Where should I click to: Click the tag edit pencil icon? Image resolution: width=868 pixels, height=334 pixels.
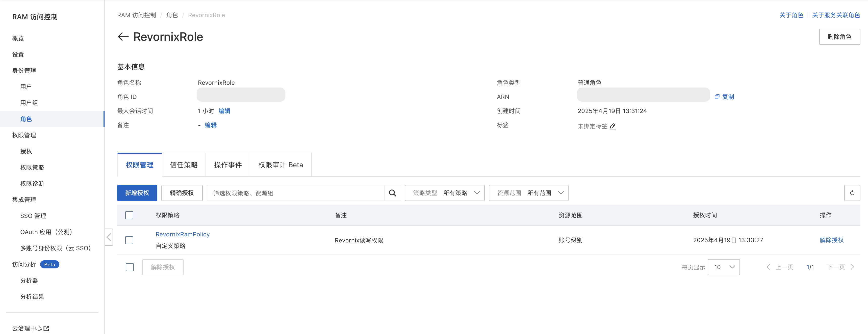pos(612,126)
